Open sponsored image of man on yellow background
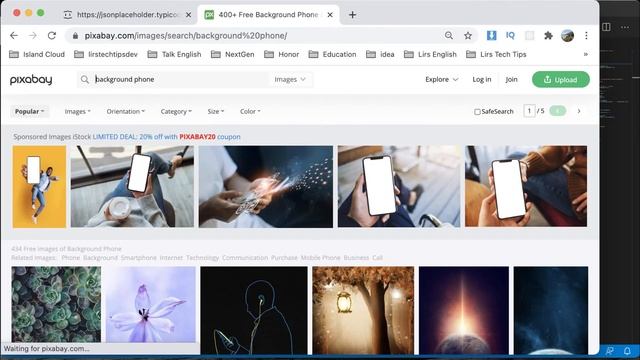640x360 pixels. (x=39, y=187)
